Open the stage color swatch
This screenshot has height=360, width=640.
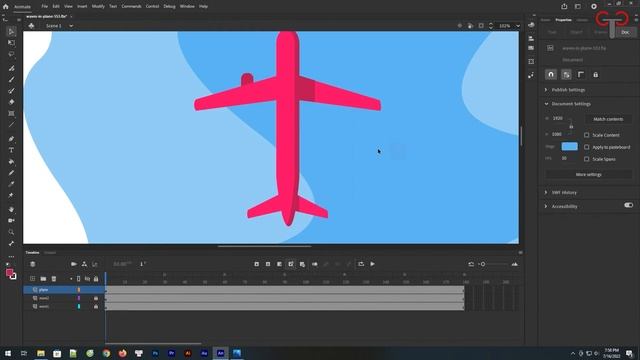(569, 147)
